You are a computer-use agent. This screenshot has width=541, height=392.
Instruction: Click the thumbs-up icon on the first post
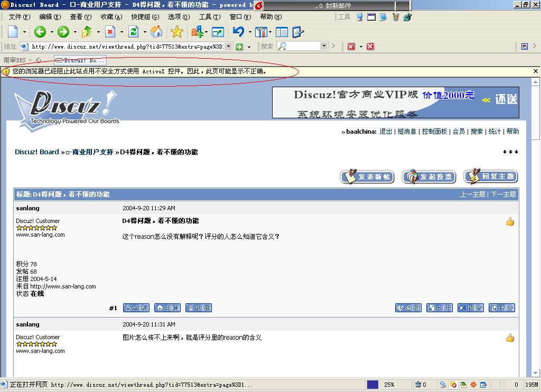point(510,221)
